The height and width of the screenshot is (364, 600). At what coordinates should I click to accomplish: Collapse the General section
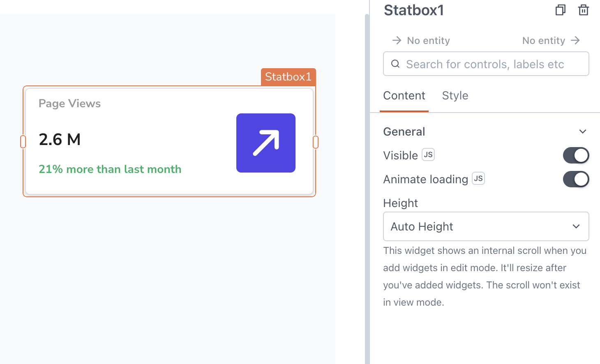tap(582, 131)
